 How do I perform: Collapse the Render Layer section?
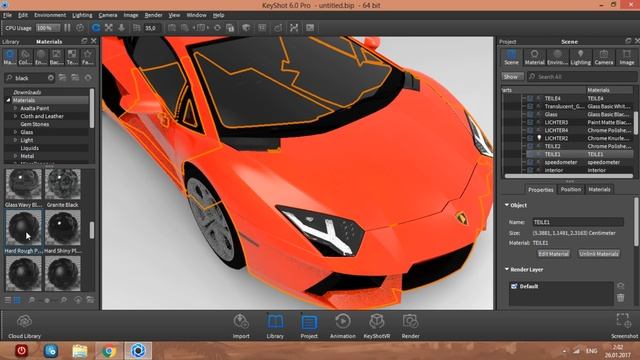coord(507,269)
